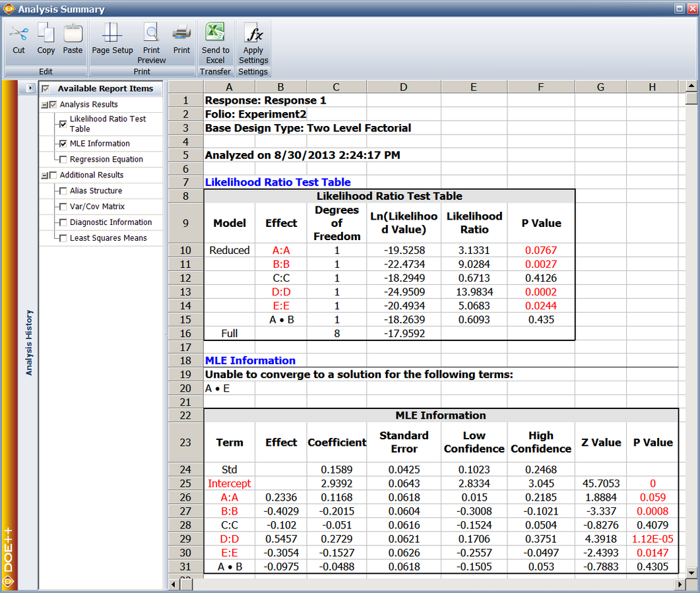Click the Cut scissors icon
The image size is (700, 593).
18,34
